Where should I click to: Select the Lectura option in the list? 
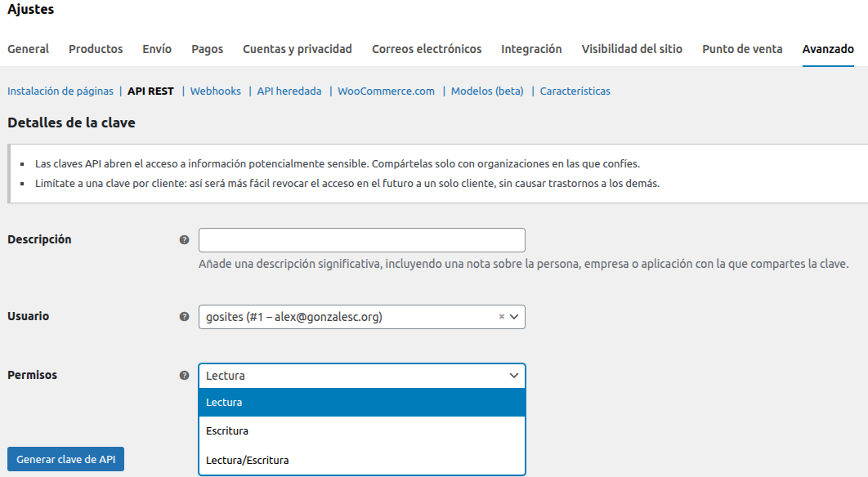click(x=361, y=403)
